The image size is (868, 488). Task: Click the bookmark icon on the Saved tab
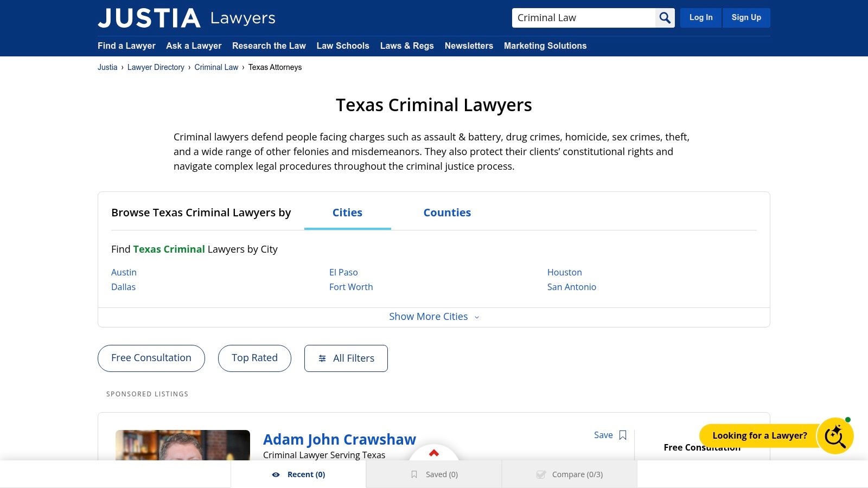click(414, 474)
